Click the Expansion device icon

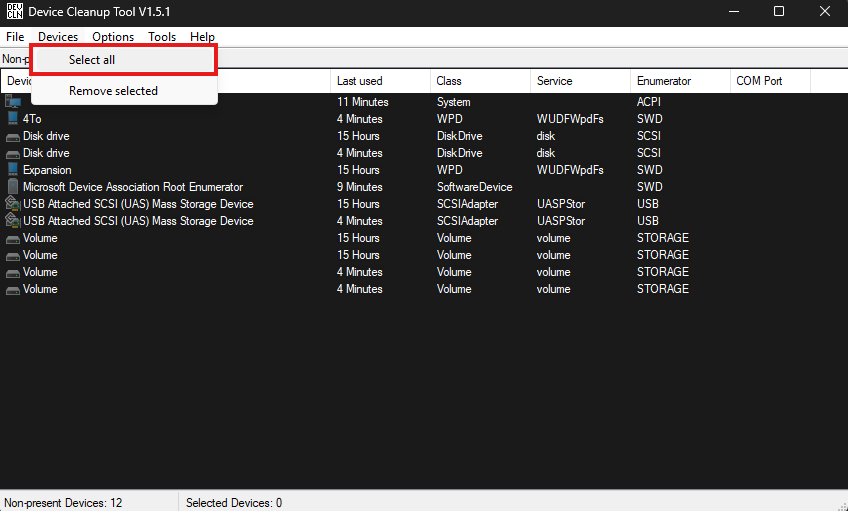(13, 170)
